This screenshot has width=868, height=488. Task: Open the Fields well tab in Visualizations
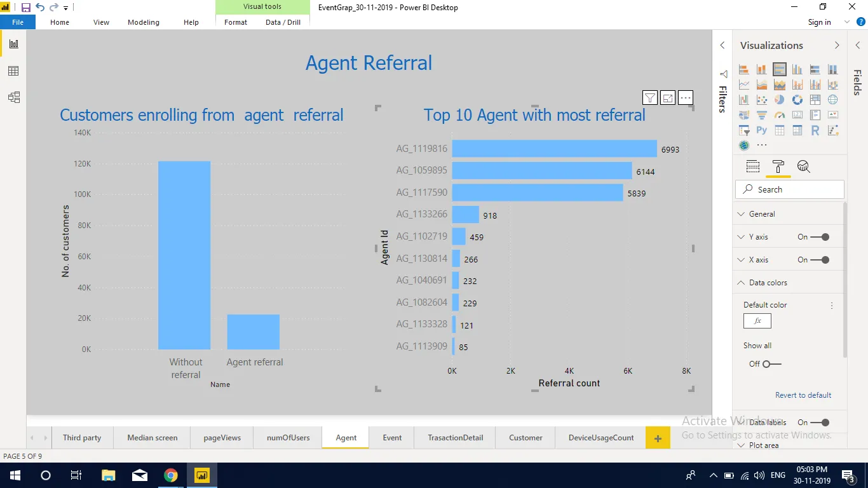click(753, 167)
